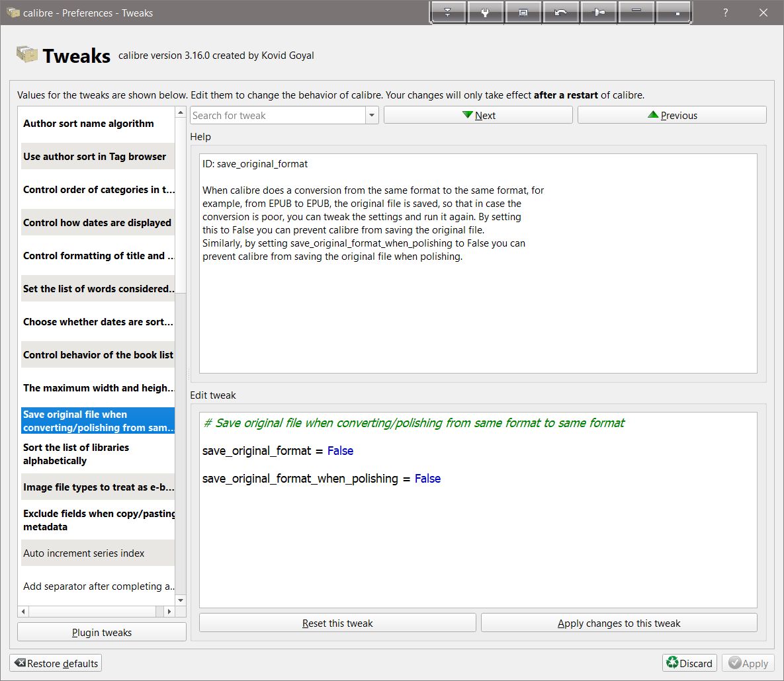
Task: Select Control behavior of the book list tweak
Action: 98,355
